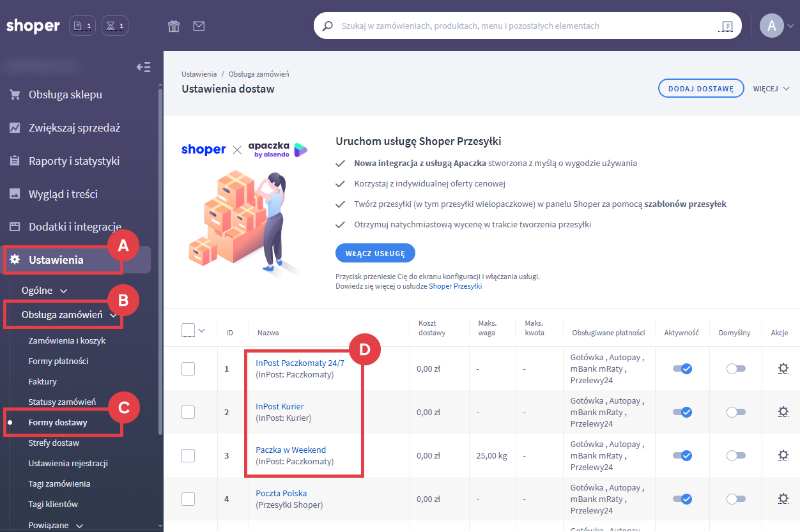Open actions gear for Poczta Polska
The image size is (800, 532).
coord(783,499)
